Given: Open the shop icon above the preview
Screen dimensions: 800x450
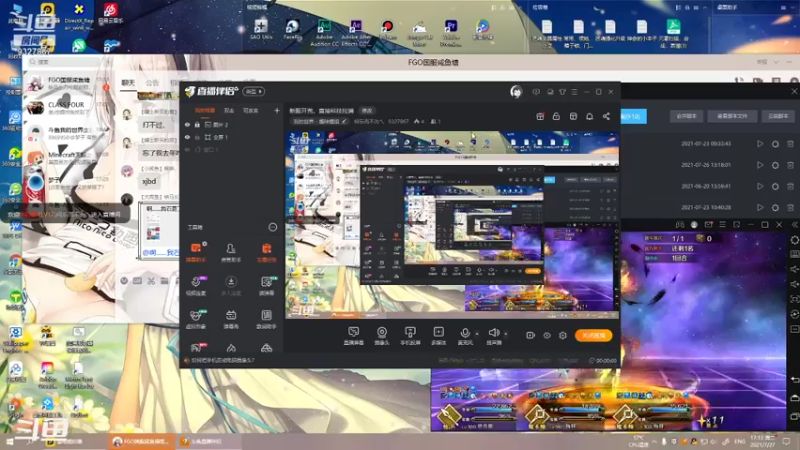Looking at the screenshot, I should tap(573, 116).
